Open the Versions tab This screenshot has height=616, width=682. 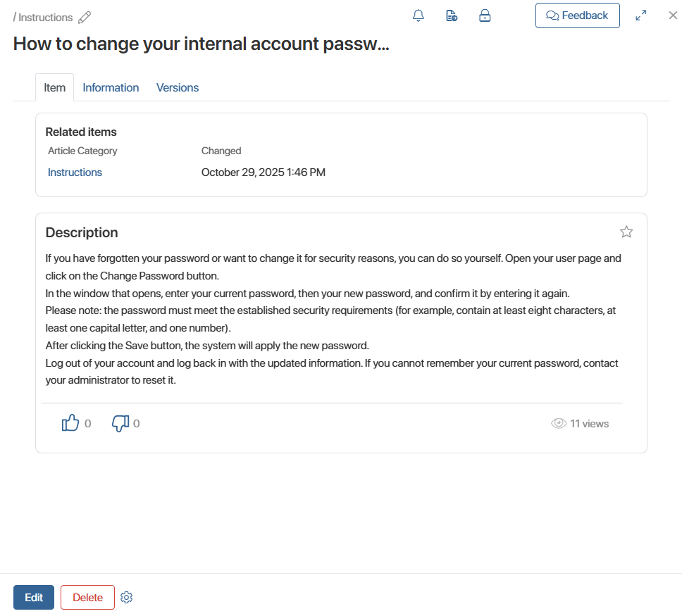click(178, 88)
